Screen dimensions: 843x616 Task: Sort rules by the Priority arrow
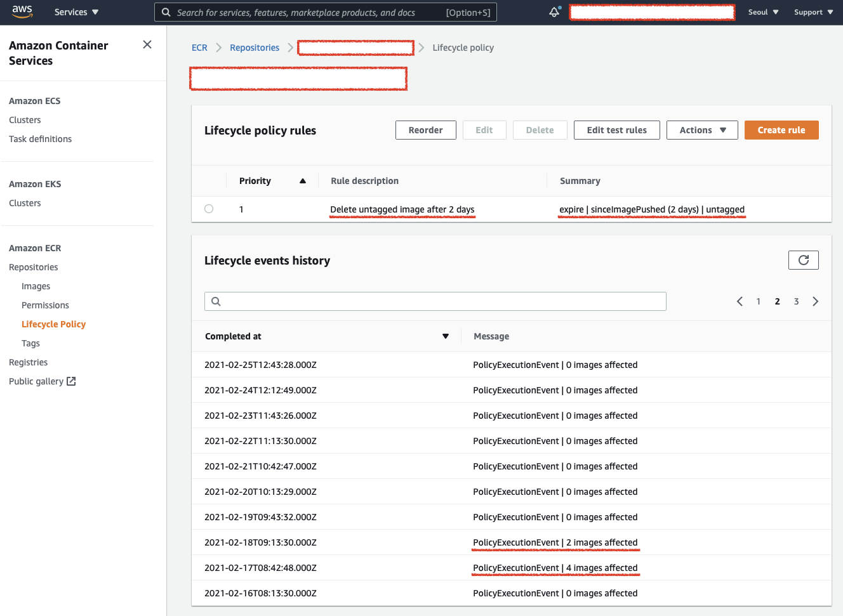303,181
